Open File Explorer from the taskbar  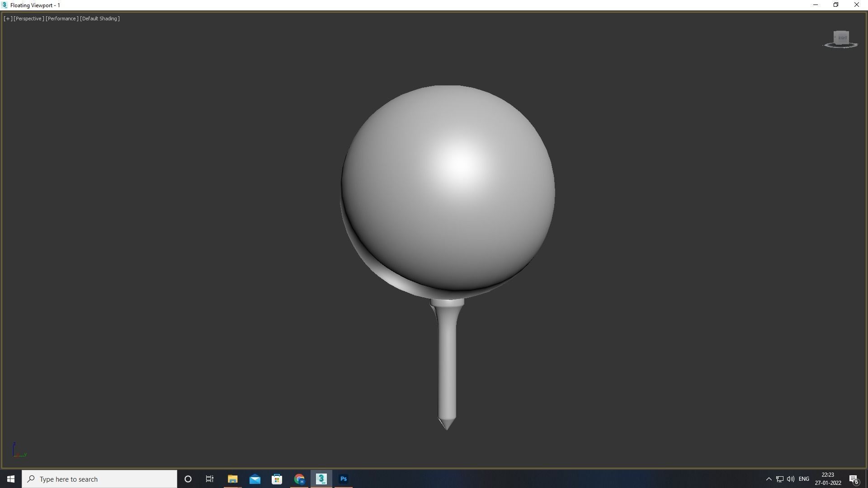point(232,479)
